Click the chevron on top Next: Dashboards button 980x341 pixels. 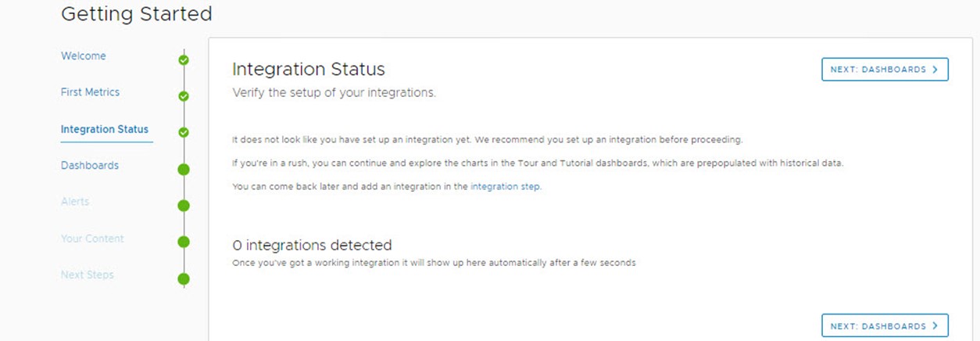coord(935,70)
